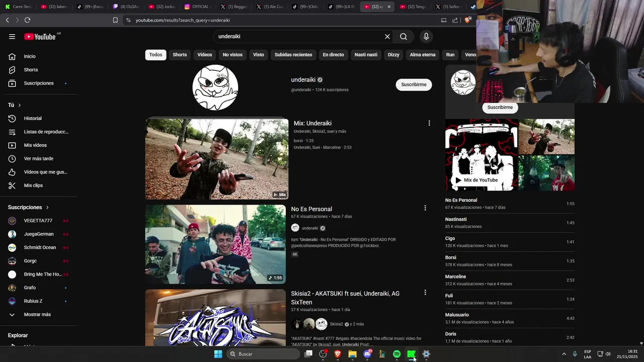
Task: Click the magnifier search button
Action: [404, 36]
